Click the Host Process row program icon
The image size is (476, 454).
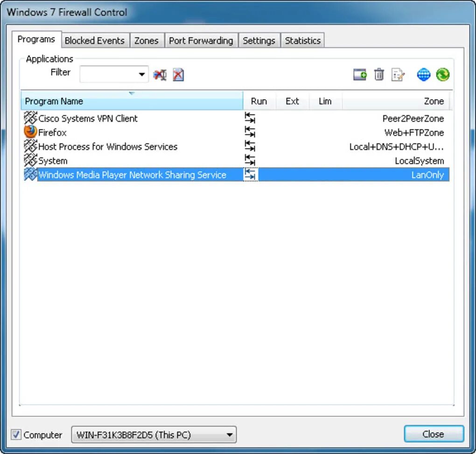coord(30,146)
